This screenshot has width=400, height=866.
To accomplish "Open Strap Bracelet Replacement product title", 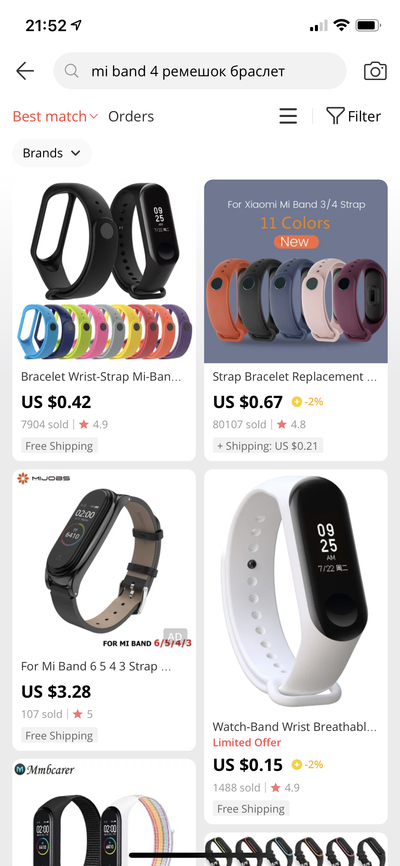I will coord(295,377).
